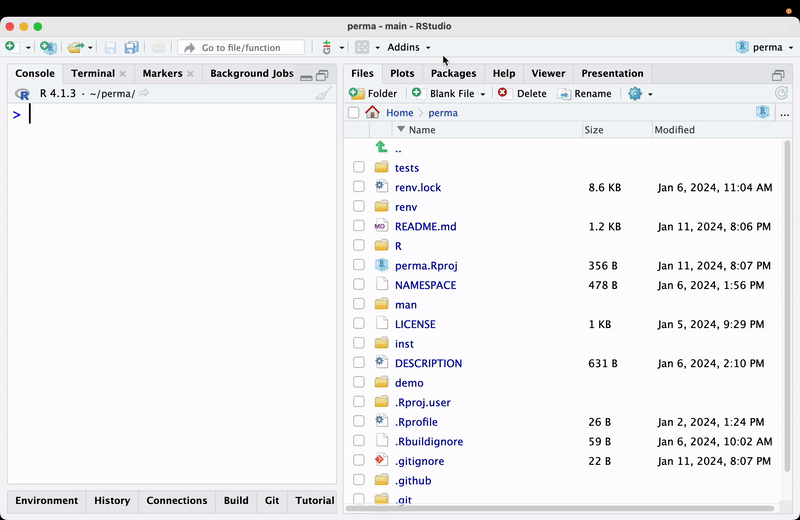Check the DESCRIPTION file checkbox
Screen dimensions: 800x520
point(359,363)
